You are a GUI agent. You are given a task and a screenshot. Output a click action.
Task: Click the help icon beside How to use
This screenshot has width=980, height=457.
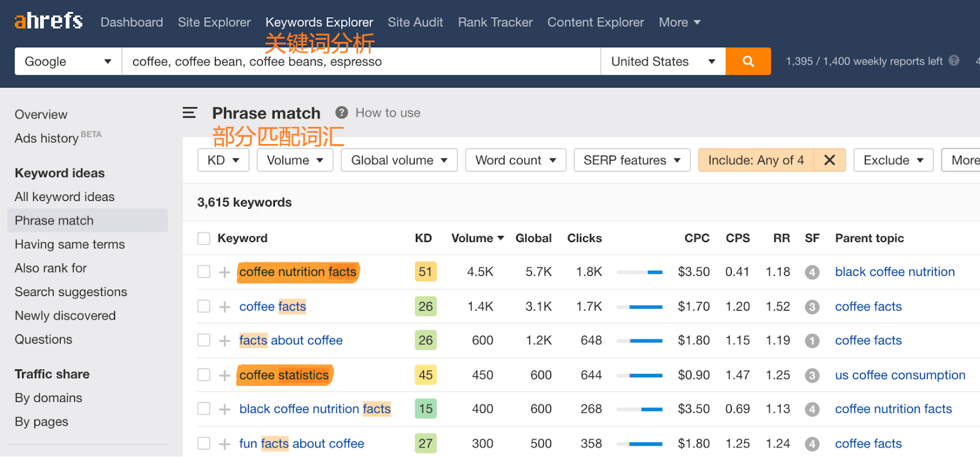pyautogui.click(x=342, y=113)
